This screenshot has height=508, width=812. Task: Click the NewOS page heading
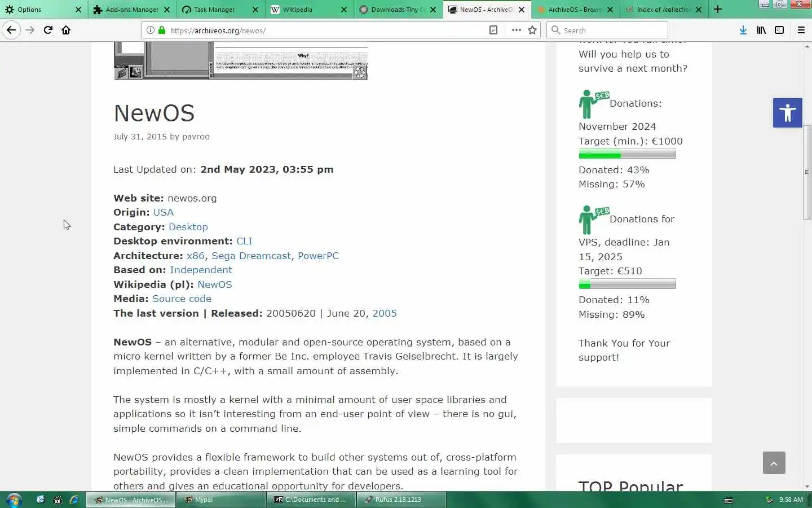(154, 113)
